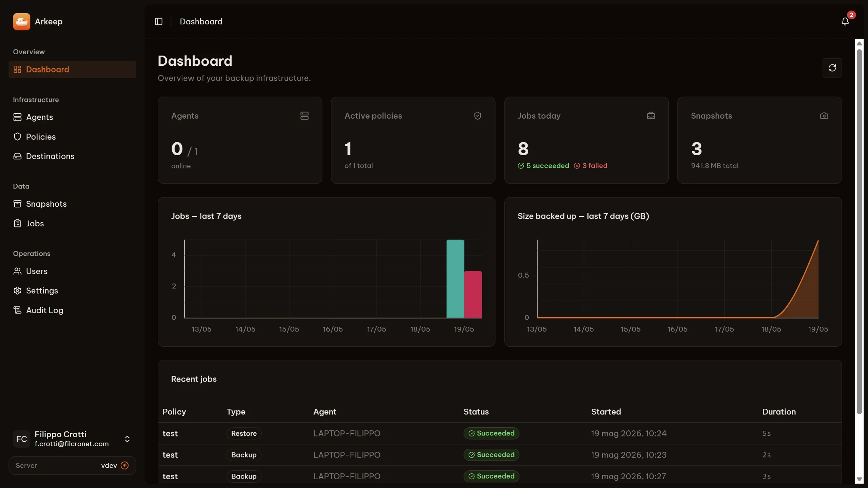Click the 3 failed jobs indicator

(x=590, y=166)
